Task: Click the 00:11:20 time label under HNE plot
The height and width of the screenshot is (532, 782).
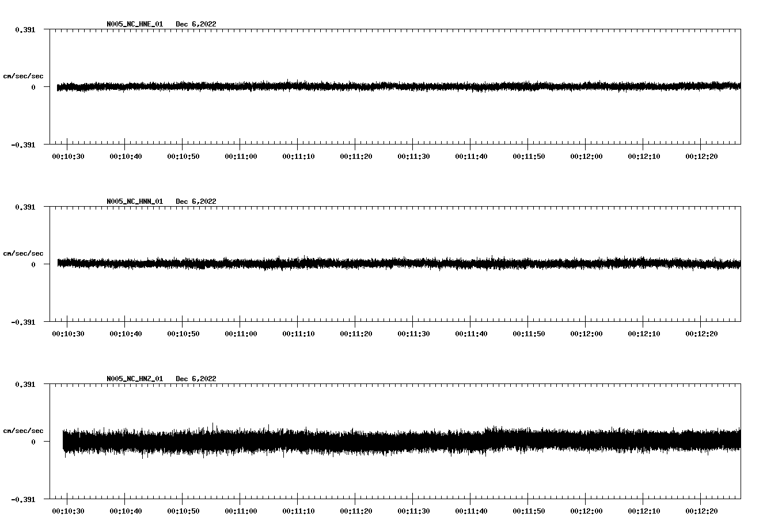Action: pyautogui.click(x=356, y=157)
